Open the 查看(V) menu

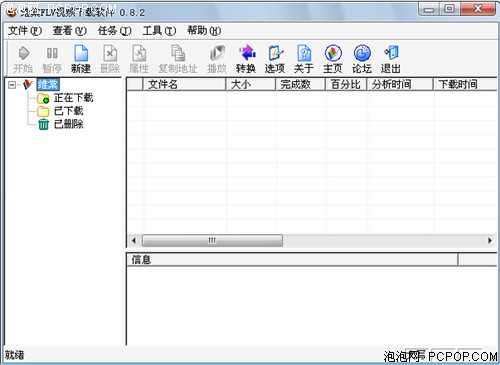pyautogui.click(x=70, y=31)
